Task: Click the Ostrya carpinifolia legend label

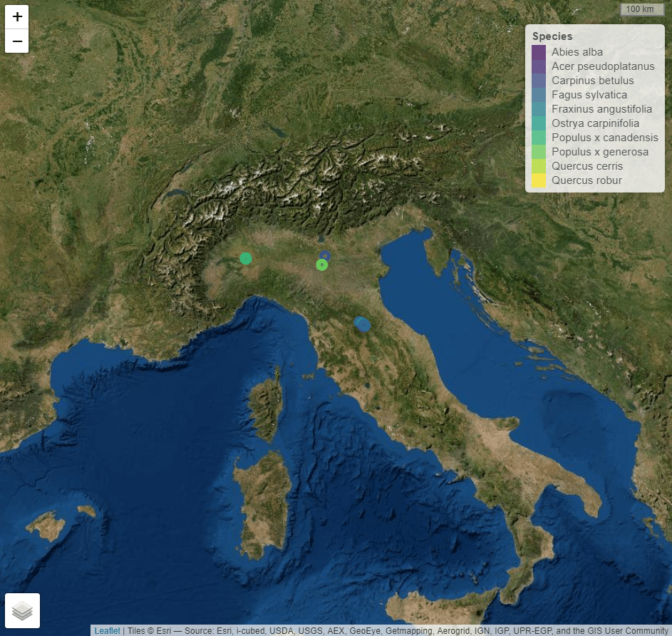Action: click(x=595, y=123)
